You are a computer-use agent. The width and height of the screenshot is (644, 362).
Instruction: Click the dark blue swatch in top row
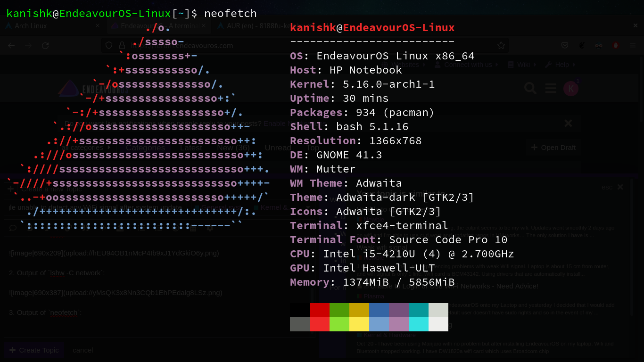pos(379,310)
